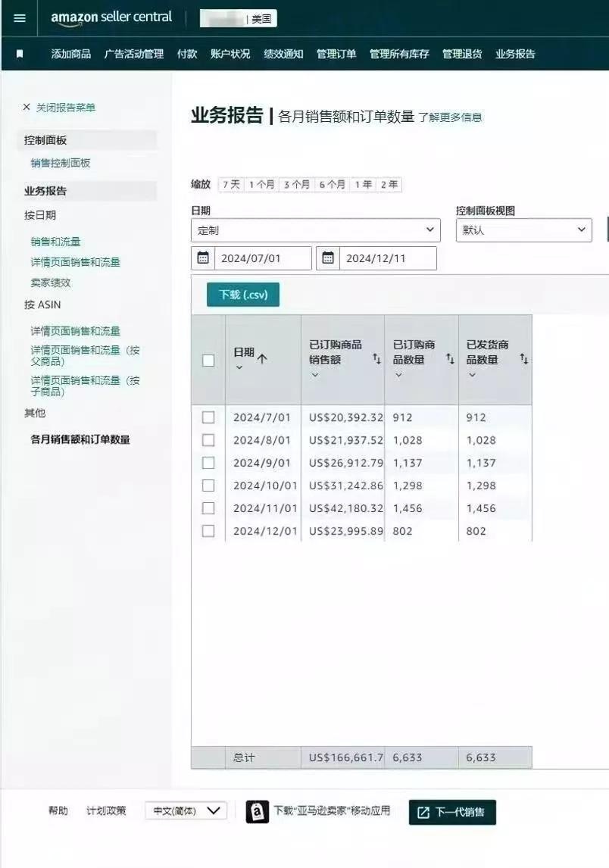
Task: Expand chevron under 已发货商品数量 header
Action: [472, 375]
